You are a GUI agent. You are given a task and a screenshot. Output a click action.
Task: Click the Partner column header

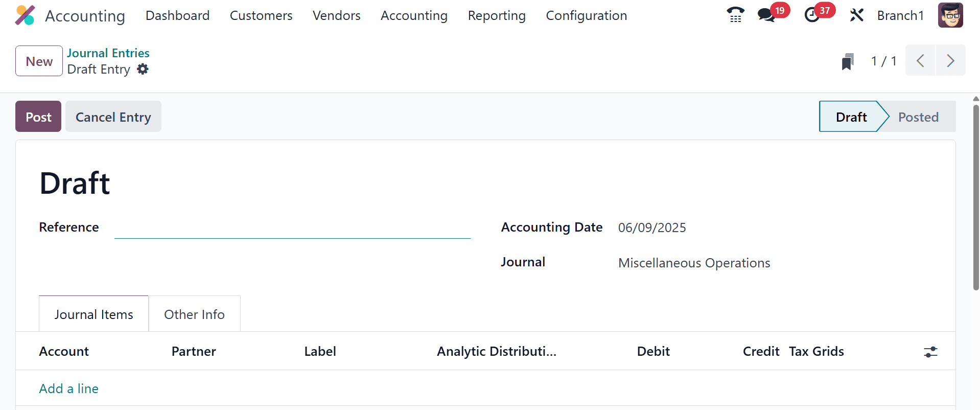194,351
